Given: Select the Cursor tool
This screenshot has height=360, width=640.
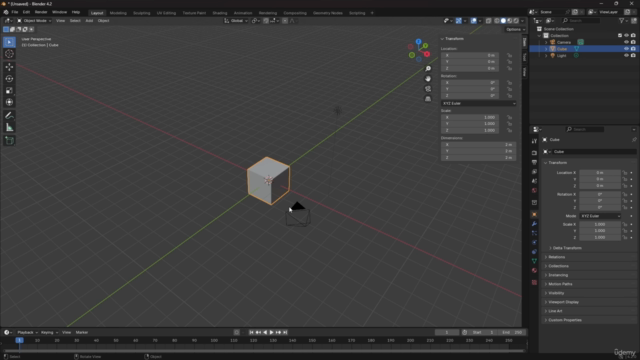Looking at the screenshot, I should [9, 54].
